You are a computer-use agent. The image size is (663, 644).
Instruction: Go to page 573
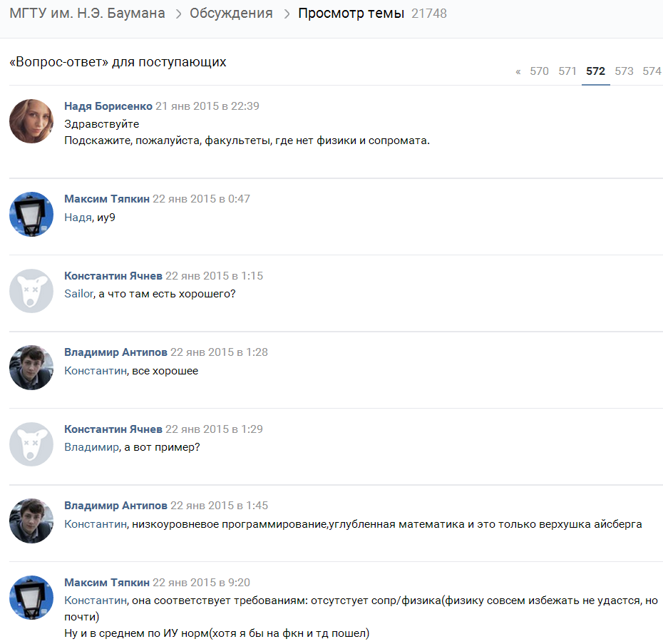[624, 71]
